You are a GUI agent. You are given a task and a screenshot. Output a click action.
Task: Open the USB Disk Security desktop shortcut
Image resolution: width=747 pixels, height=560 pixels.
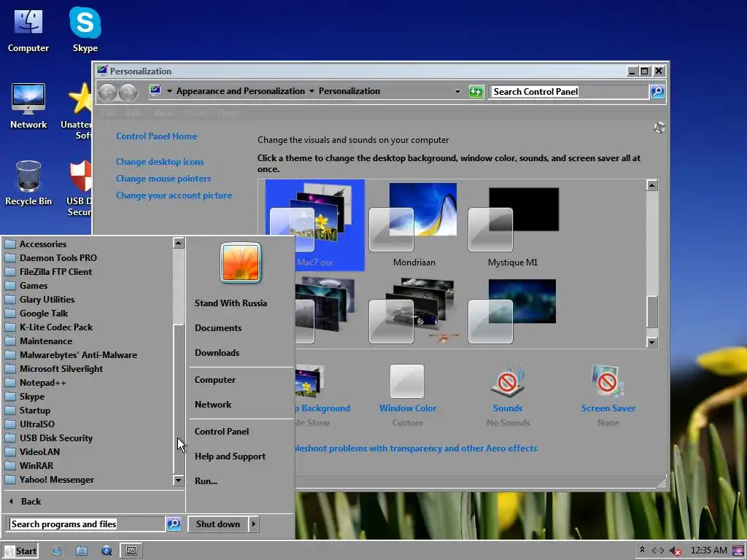pyautogui.click(x=79, y=188)
